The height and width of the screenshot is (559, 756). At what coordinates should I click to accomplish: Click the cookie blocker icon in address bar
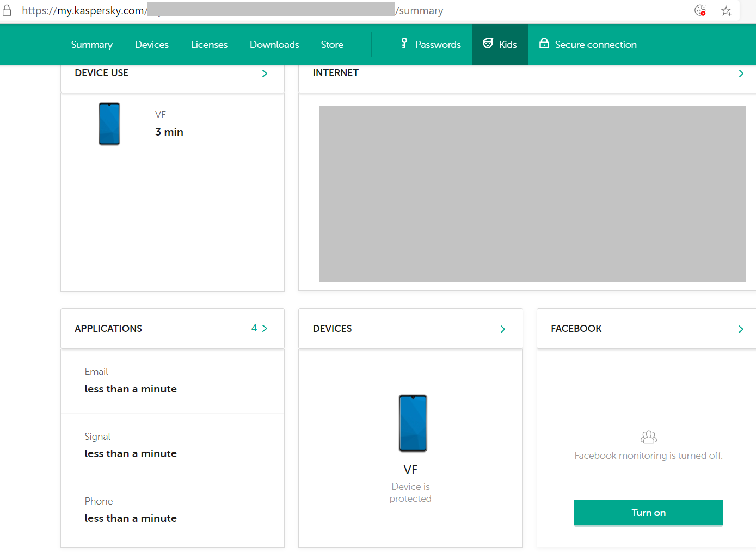click(x=700, y=10)
